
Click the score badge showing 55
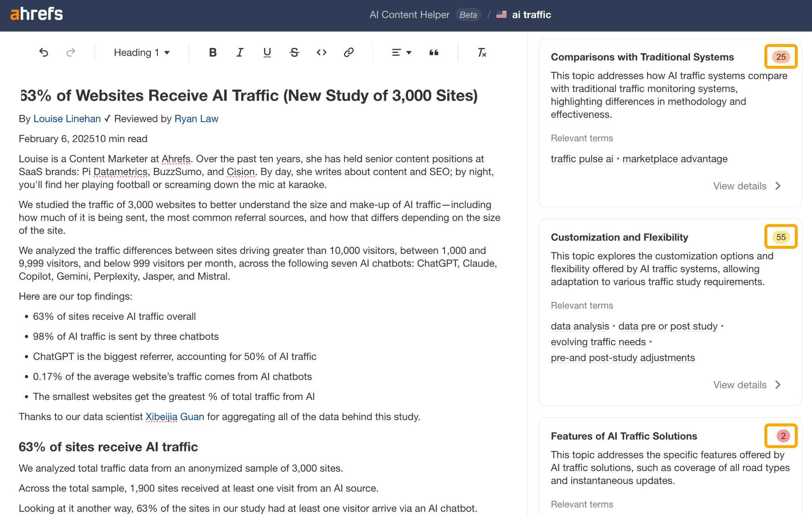780,236
